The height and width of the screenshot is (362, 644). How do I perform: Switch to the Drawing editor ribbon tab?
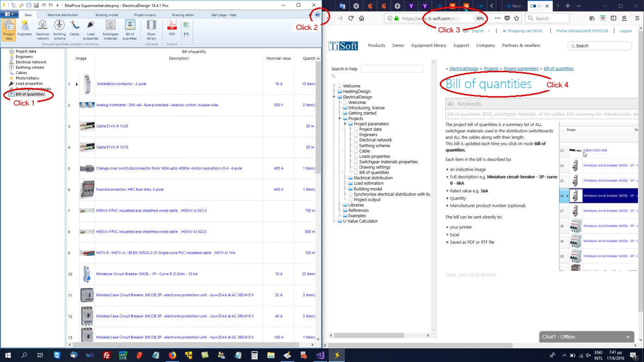(x=183, y=15)
